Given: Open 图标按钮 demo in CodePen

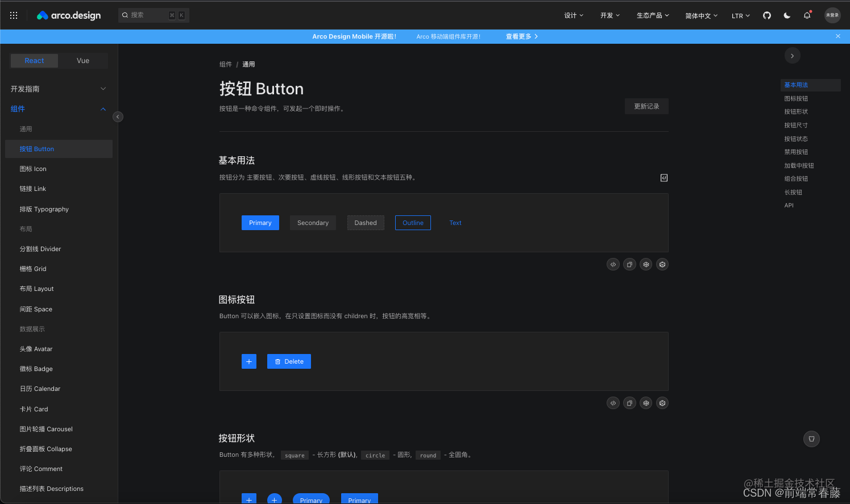Looking at the screenshot, I should [x=646, y=403].
